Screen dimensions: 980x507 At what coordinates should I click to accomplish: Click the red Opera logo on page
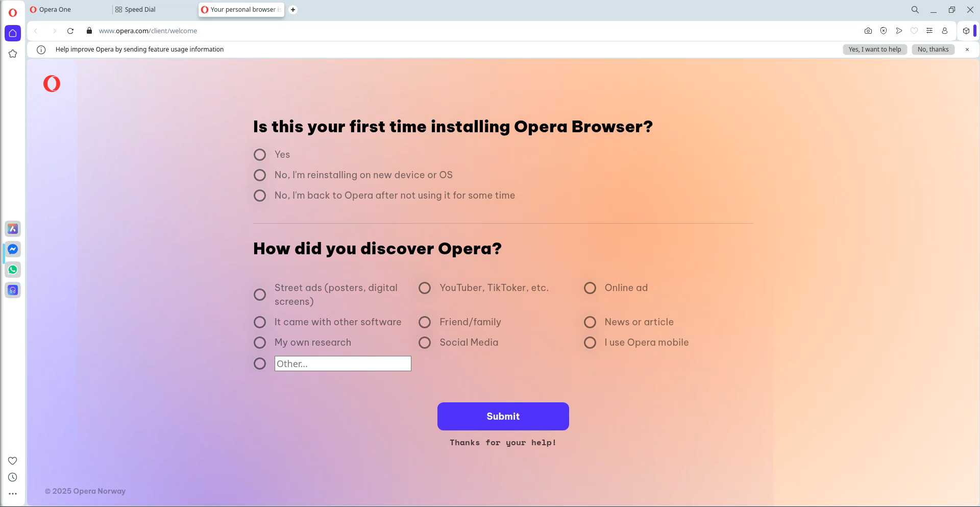point(52,84)
